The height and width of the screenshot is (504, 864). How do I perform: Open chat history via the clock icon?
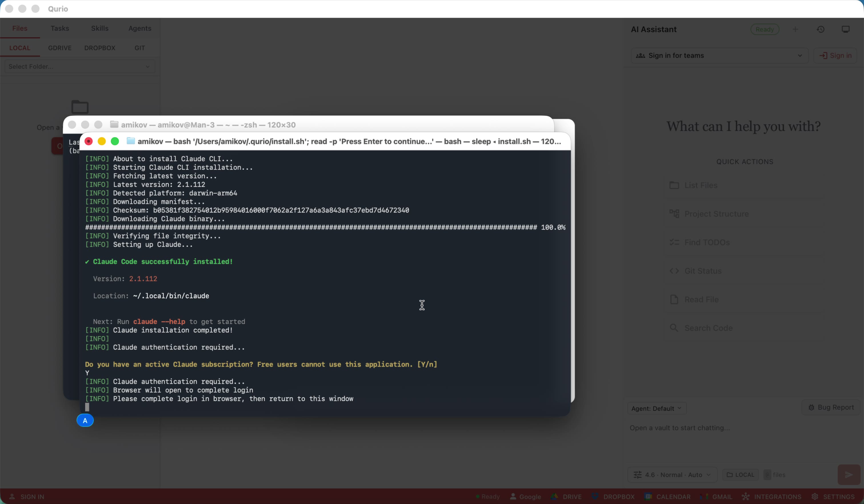(821, 29)
